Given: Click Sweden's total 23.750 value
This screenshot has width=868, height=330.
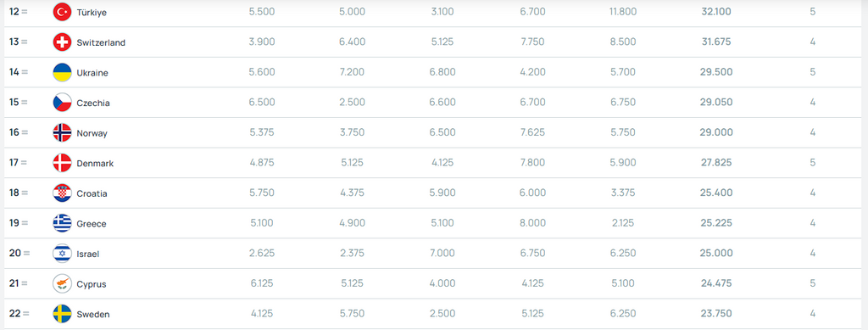Looking at the screenshot, I should [x=716, y=313].
